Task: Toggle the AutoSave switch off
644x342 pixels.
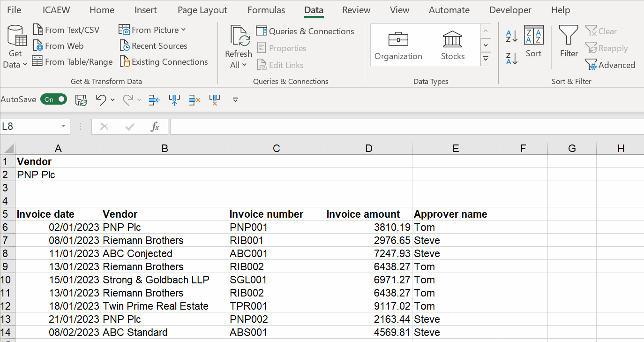Action: [x=53, y=99]
